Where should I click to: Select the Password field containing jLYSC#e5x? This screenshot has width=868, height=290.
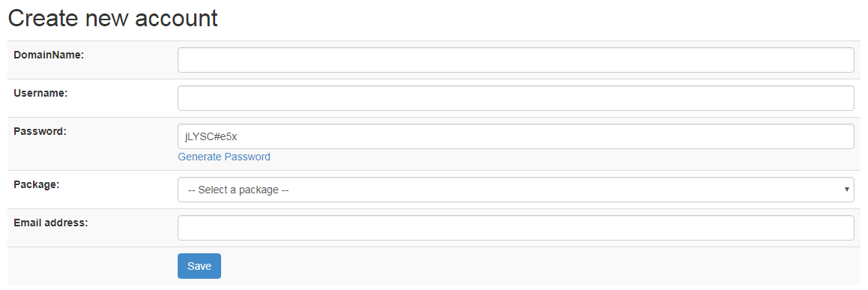[x=516, y=136]
